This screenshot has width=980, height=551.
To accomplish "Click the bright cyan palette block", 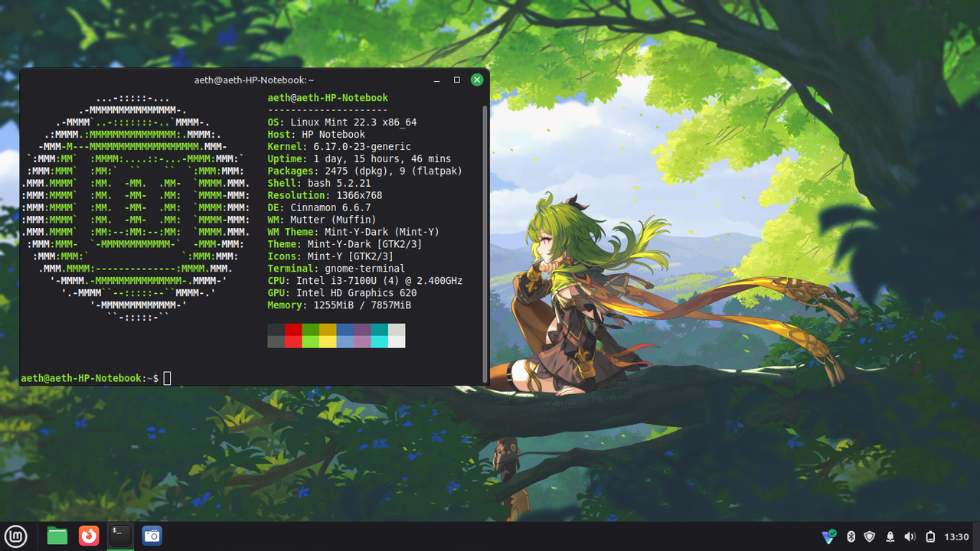I will [x=379, y=342].
